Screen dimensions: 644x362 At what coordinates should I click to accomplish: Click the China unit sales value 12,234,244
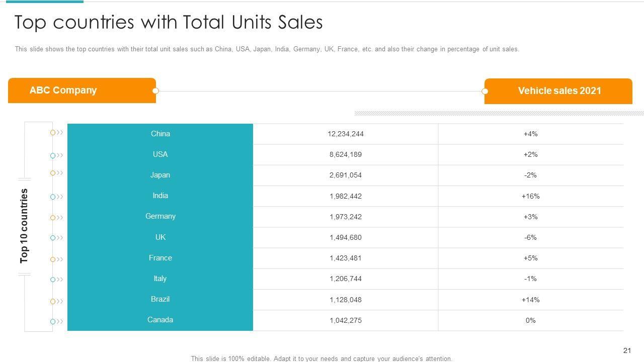point(345,134)
